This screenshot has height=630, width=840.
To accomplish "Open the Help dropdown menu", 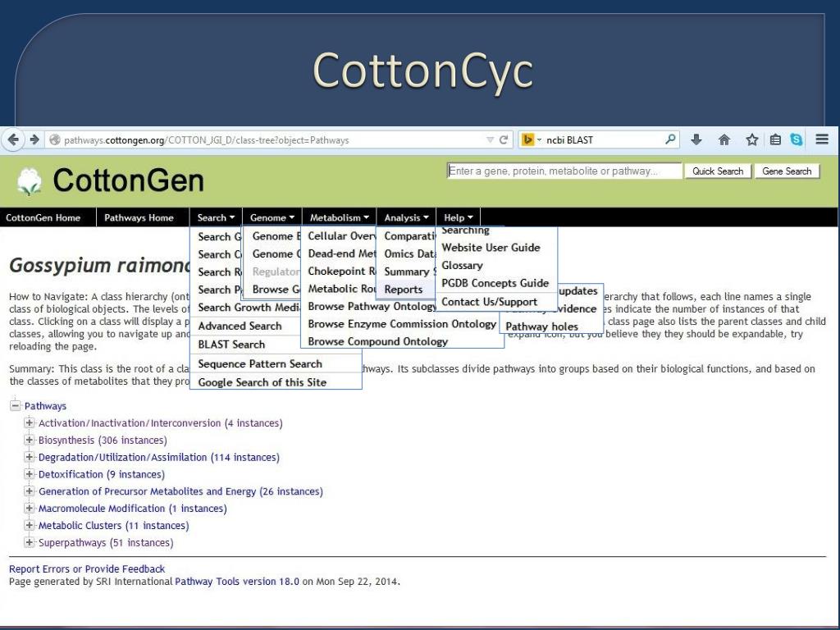I will pos(459,217).
